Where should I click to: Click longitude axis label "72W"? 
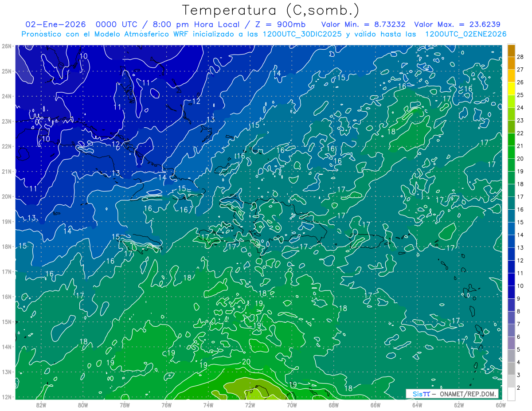coord(250,405)
